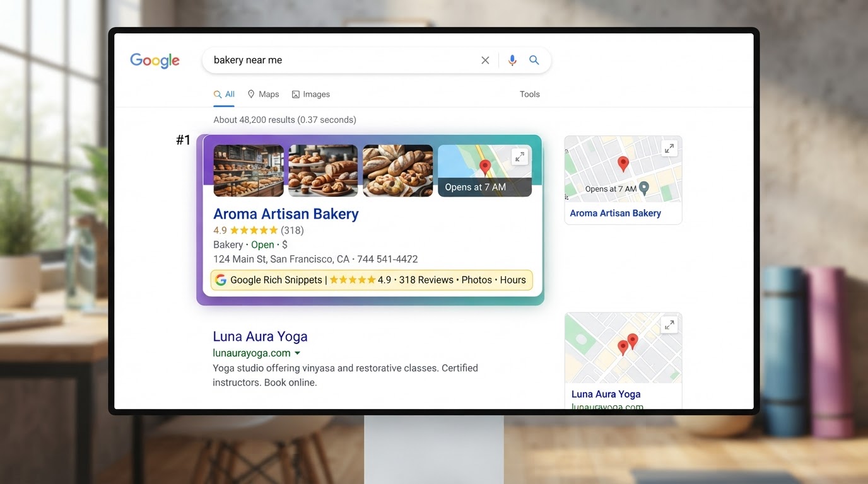Viewport: 868px width, 484px height.
Task: Expand the Aroma Artisan Bakery sidebar map
Action: click(669, 149)
